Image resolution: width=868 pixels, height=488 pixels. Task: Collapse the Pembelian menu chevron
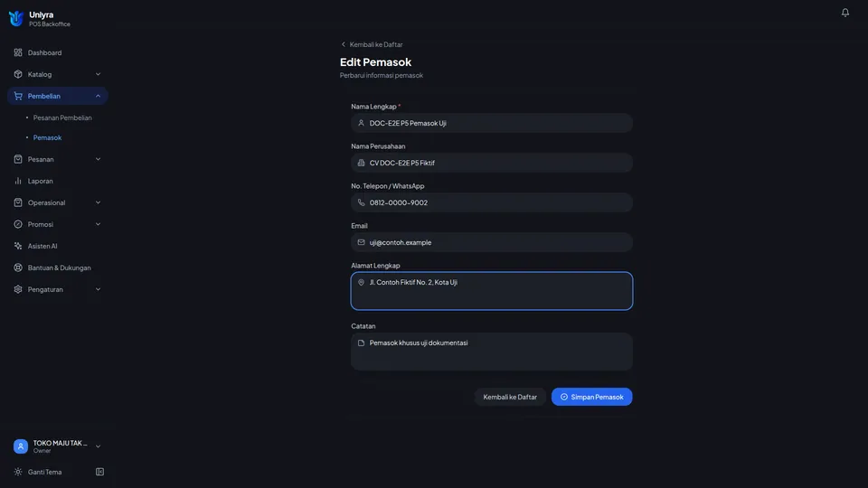click(x=98, y=96)
